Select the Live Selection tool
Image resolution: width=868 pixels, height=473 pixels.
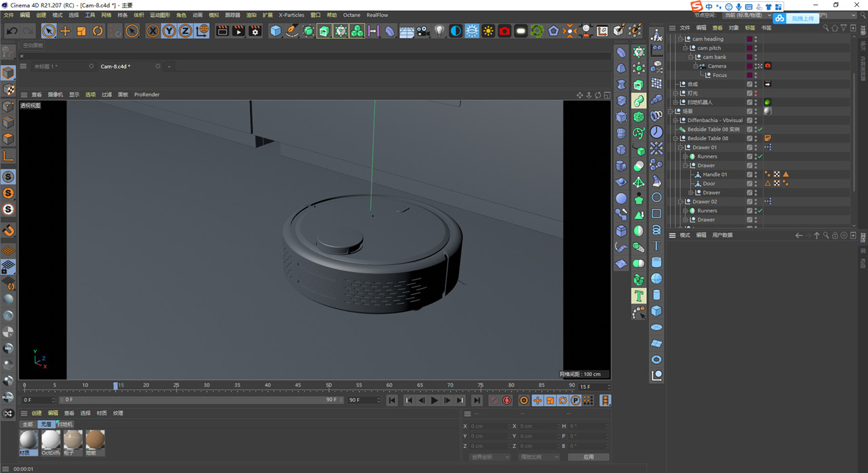pyautogui.click(x=49, y=30)
